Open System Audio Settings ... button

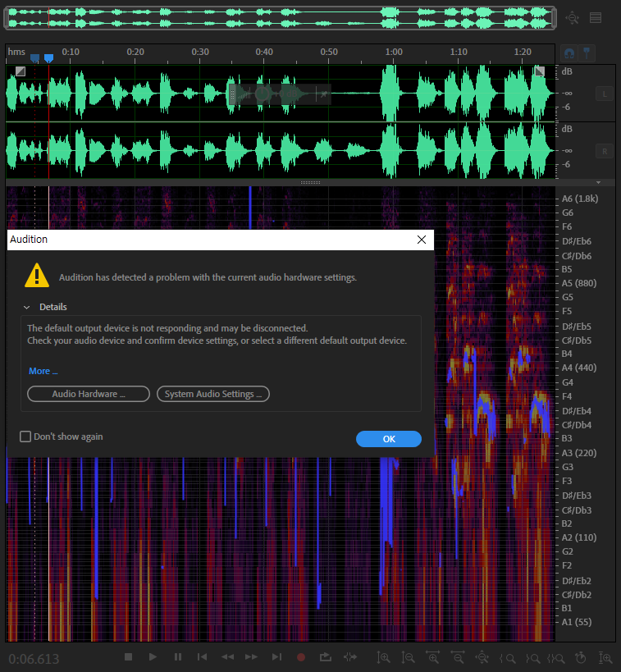point(213,394)
